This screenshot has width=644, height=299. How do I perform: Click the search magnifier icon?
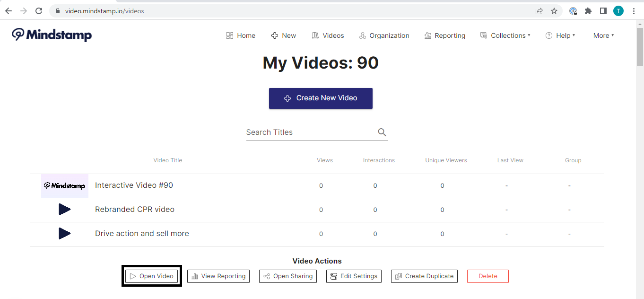382,132
